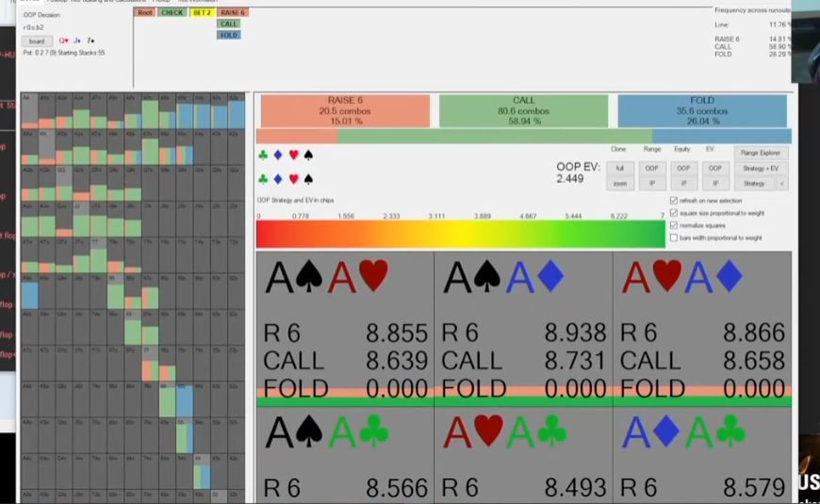
Task: Show OOP range
Action: point(651,169)
